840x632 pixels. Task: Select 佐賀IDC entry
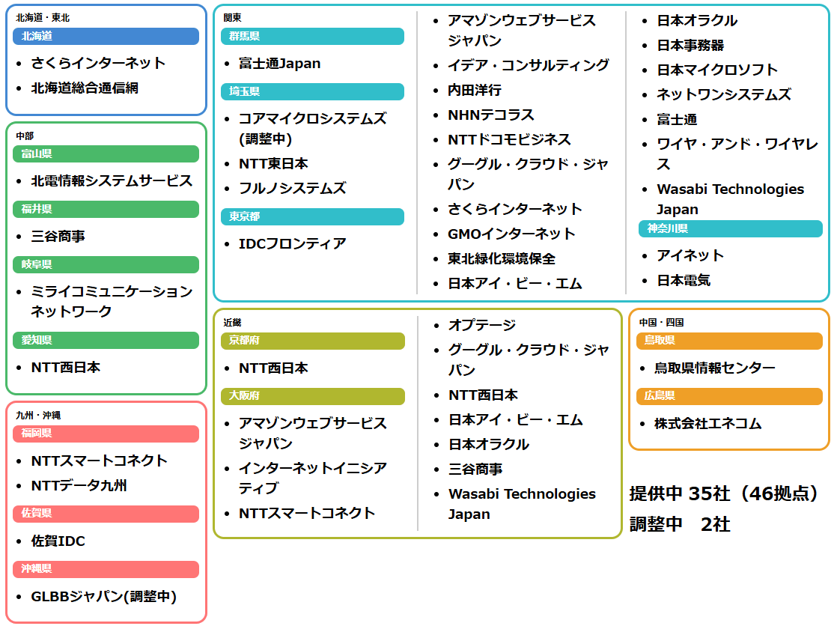click(x=58, y=541)
